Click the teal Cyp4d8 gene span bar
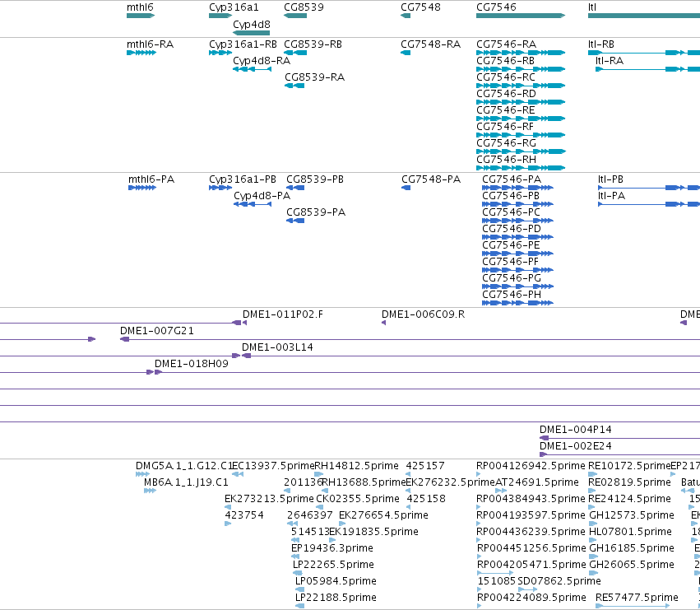Image resolution: width=700 pixels, height=610 pixels. (x=252, y=33)
